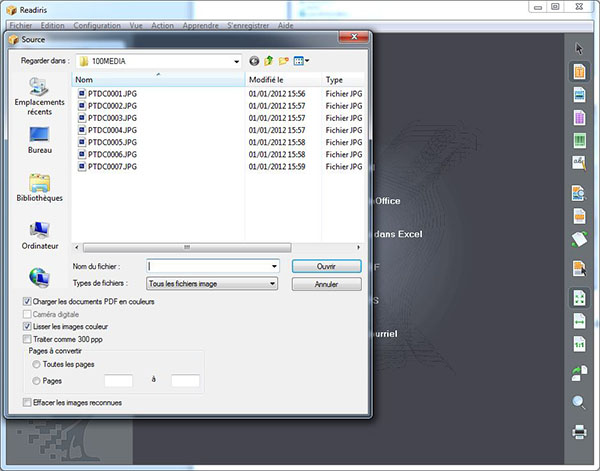Screen dimensions: 600x471
Task: Open the Configuration menu
Action: pos(97,24)
